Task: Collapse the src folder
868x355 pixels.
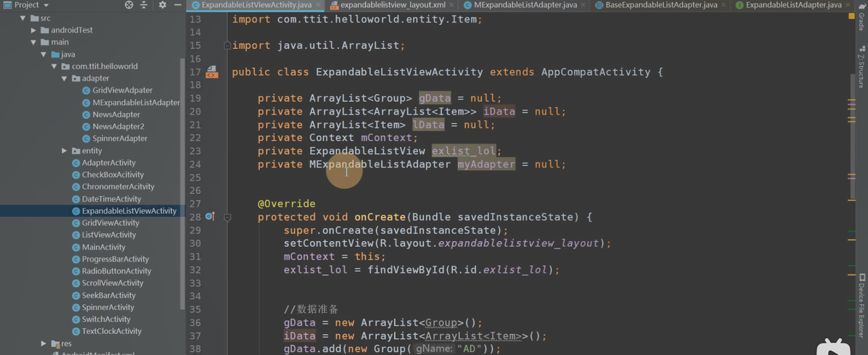Action: pyautogui.click(x=24, y=18)
